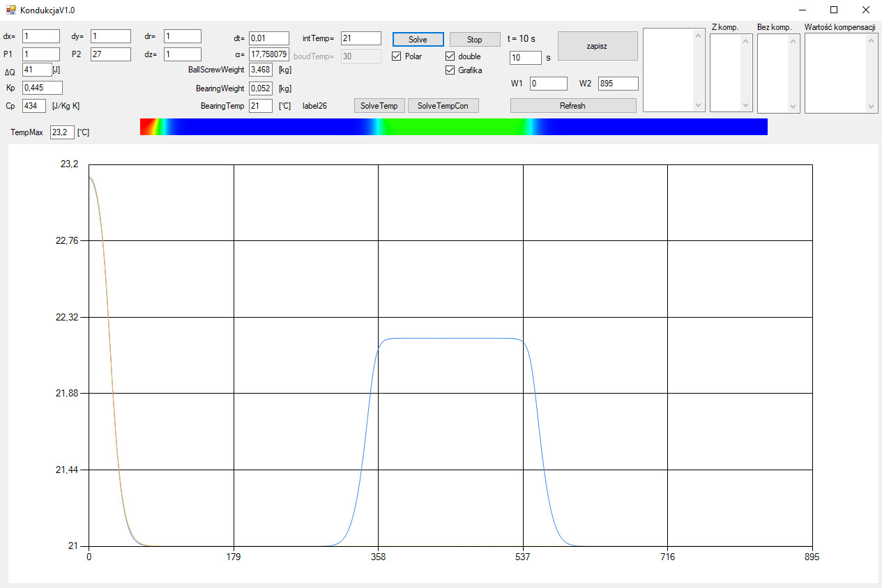Click the zapisz button

(598, 46)
